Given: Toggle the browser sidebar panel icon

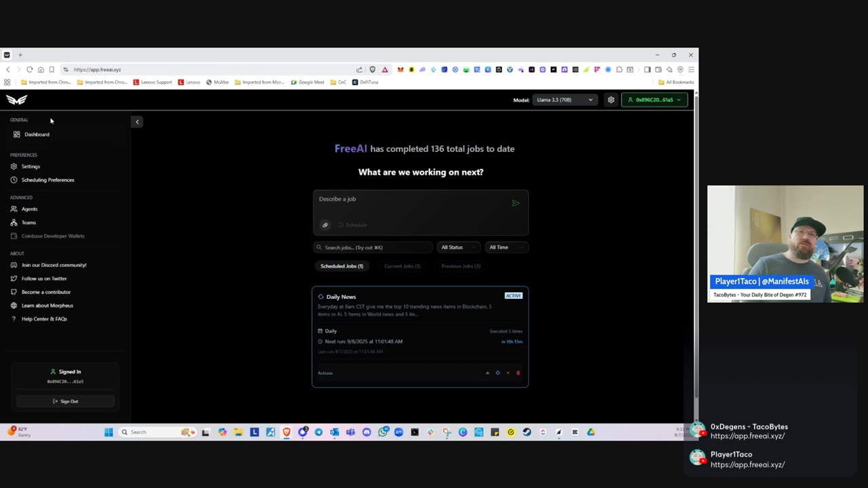Looking at the screenshot, I should pyautogui.click(x=647, y=69).
